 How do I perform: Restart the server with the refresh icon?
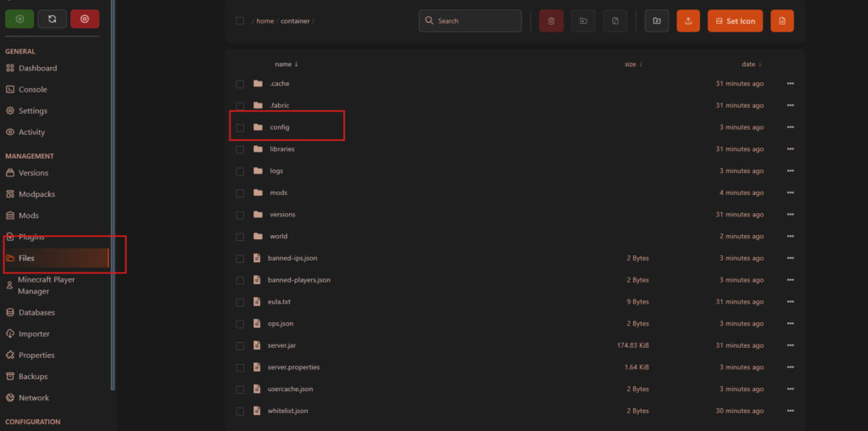52,19
